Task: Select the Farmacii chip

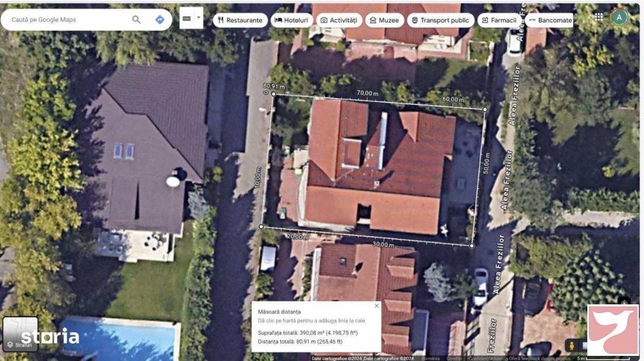Action: click(x=499, y=20)
